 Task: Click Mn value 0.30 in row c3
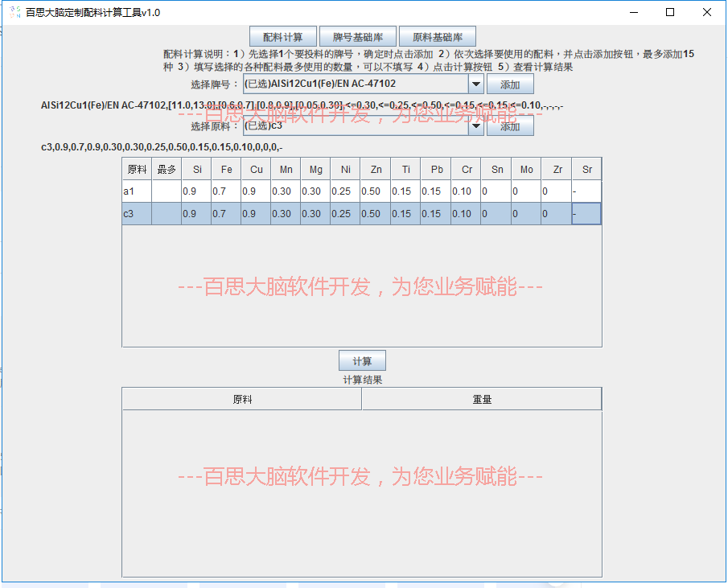(286, 213)
